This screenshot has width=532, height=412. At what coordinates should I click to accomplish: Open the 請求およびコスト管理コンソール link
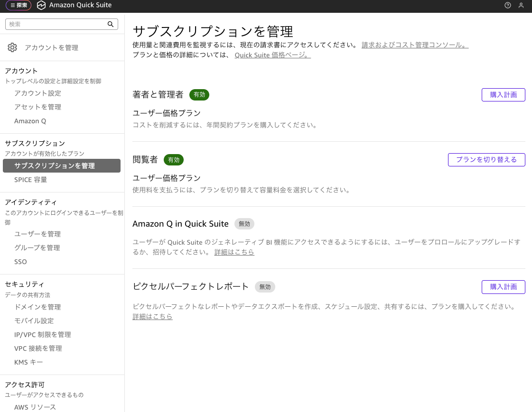click(x=415, y=45)
